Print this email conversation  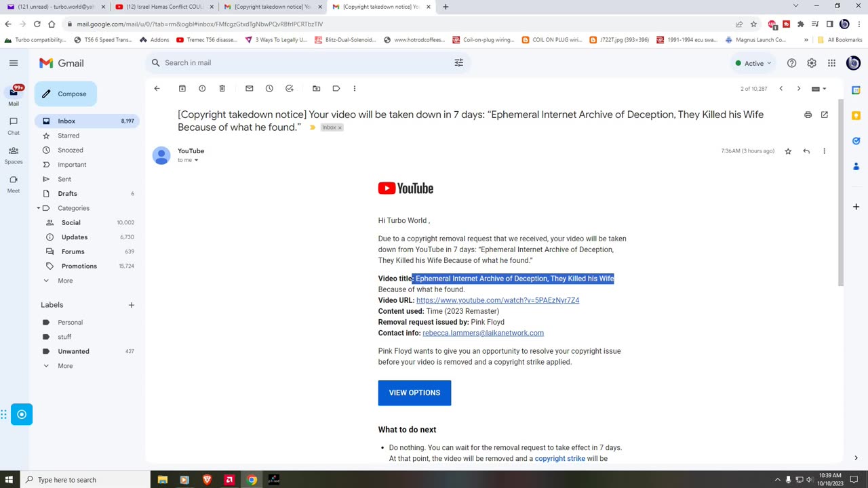point(808,115)
